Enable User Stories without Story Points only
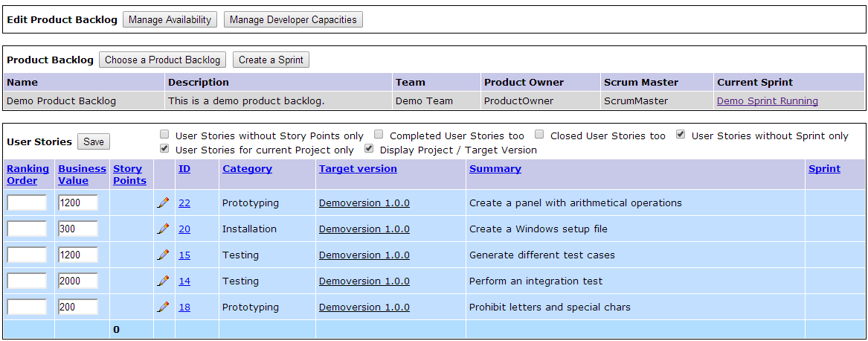The height and width of the screenshot is (341, 868). coord(164,136)
